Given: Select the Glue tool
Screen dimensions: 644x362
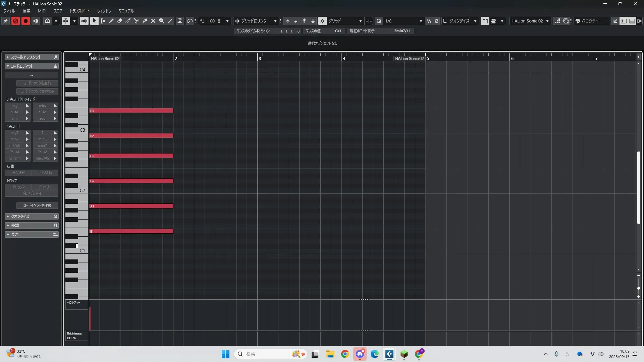Looking at the screenshot, I should click(x=145, y=21).
